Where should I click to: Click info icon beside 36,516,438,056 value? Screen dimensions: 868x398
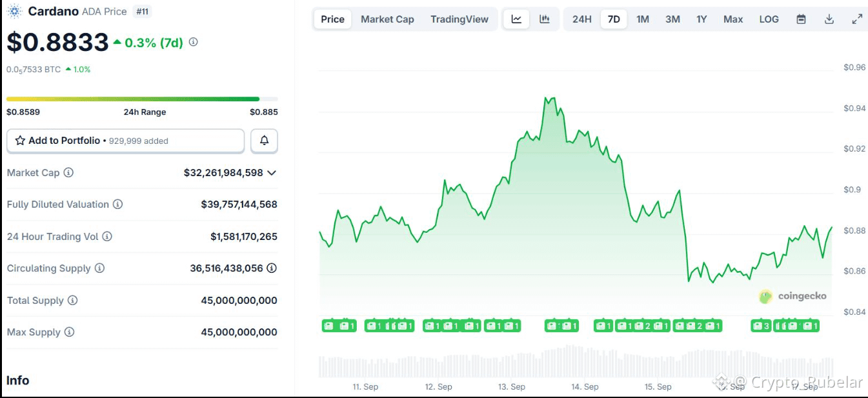tap(272, 268)
